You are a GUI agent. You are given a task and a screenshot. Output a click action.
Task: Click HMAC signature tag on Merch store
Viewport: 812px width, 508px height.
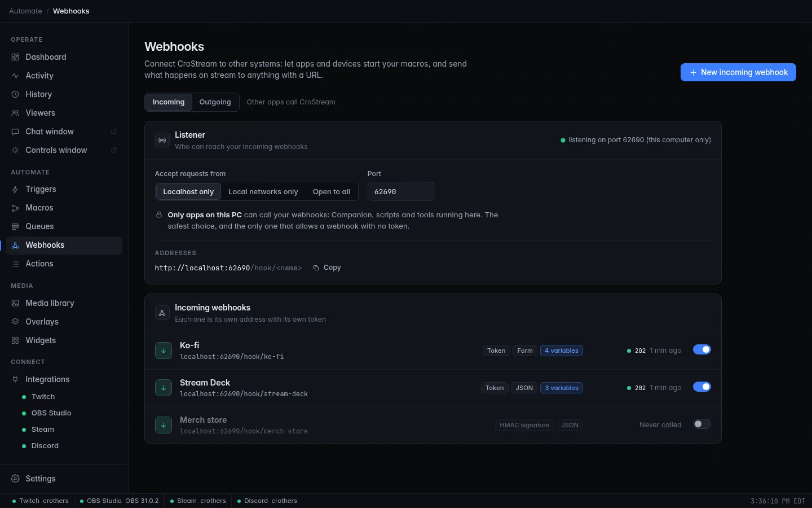(524, 425)
